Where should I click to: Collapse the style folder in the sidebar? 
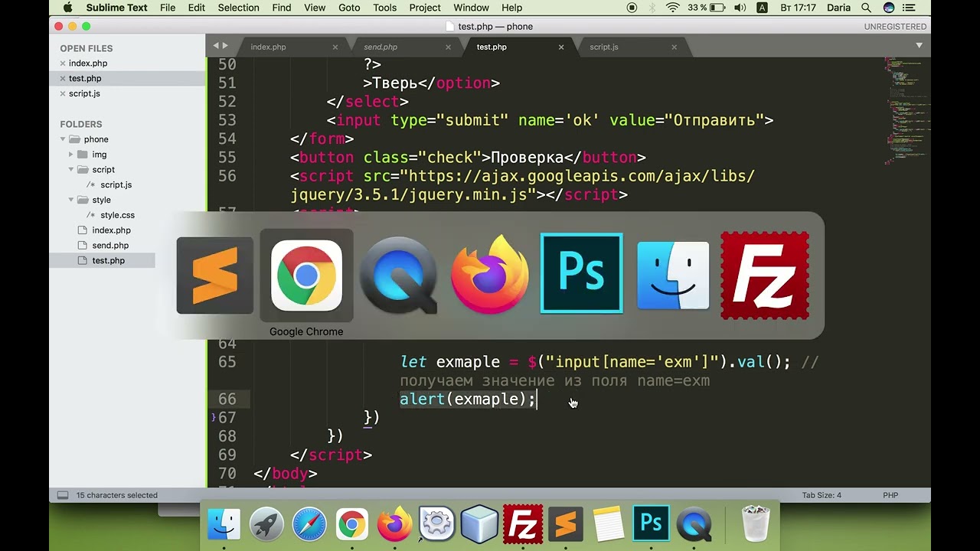(x=71, y=200)
